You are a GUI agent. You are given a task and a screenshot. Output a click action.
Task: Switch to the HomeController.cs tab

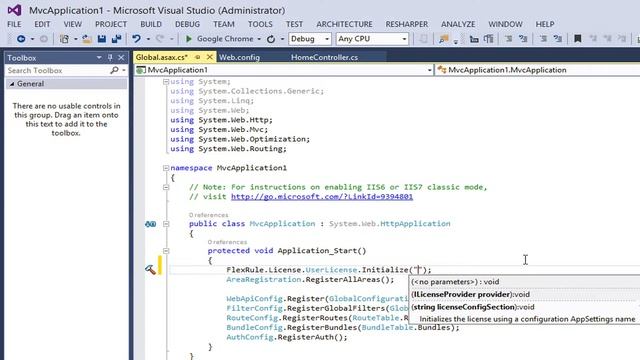(x=324, y=57)
